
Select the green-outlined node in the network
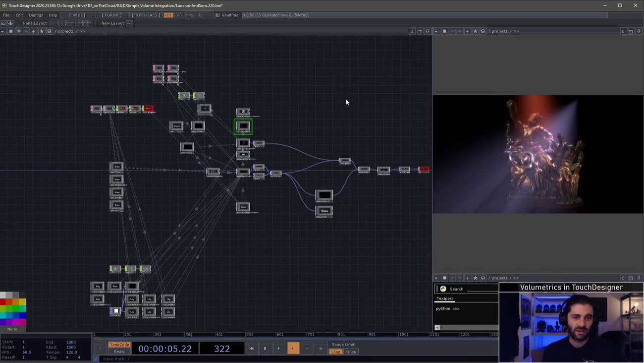243,126
